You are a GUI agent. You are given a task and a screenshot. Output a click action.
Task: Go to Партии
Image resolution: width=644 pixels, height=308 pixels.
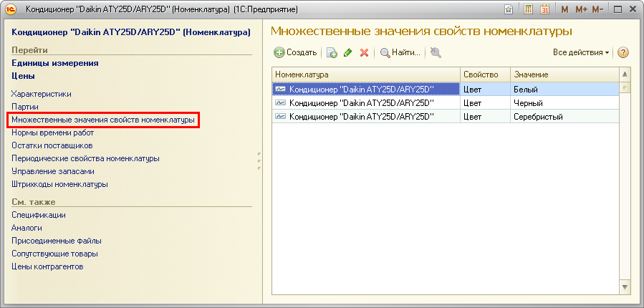[25, 107]
